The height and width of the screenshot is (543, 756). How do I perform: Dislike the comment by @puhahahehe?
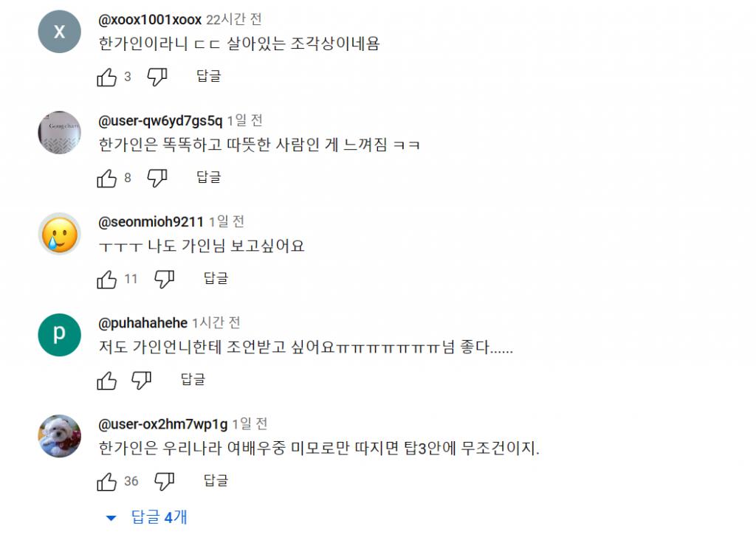(141, 380)
